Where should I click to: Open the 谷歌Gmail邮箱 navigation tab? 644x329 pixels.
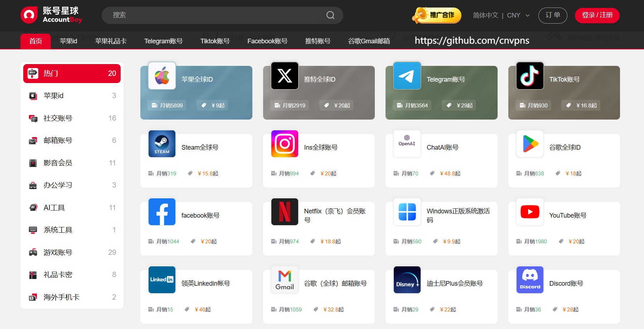pyautogui.click(x=369, y=41)
